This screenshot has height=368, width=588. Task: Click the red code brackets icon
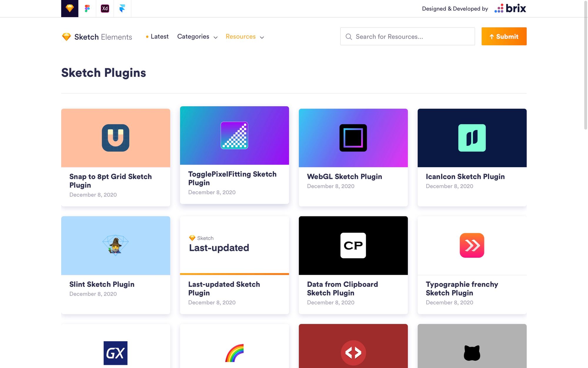(353, 353)
